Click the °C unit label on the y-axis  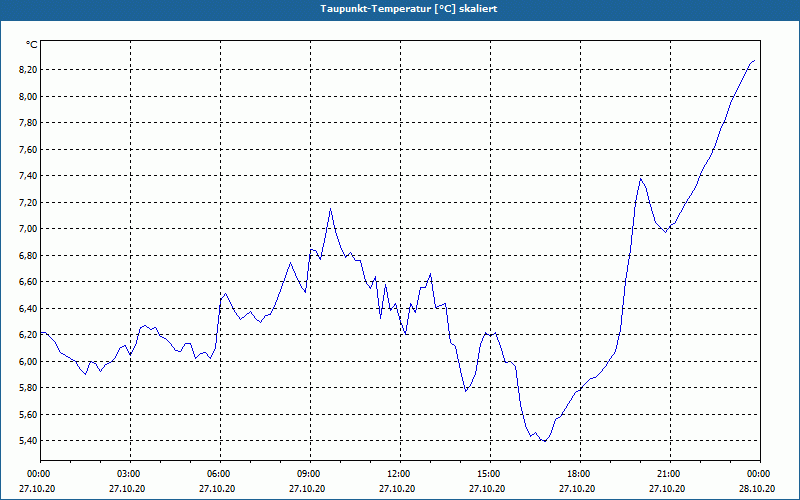tap(32, 45)
